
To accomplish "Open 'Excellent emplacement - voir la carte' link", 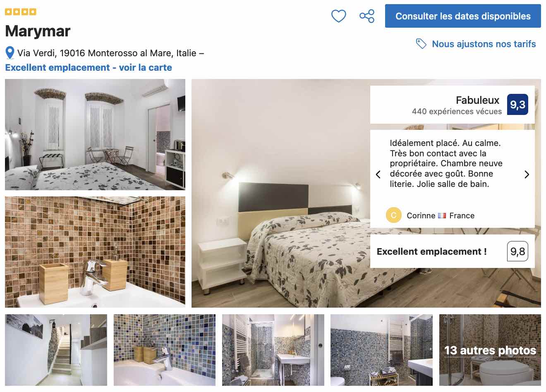I will [x=89, y=67].
